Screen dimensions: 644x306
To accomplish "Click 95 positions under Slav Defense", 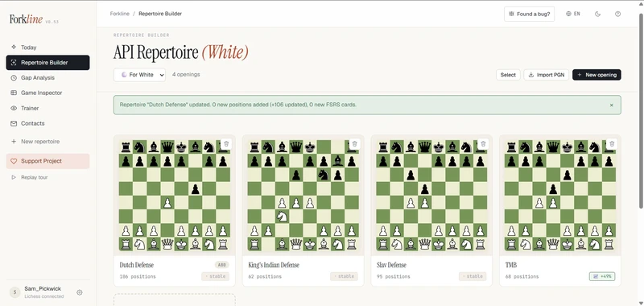I will coord(394,276).
